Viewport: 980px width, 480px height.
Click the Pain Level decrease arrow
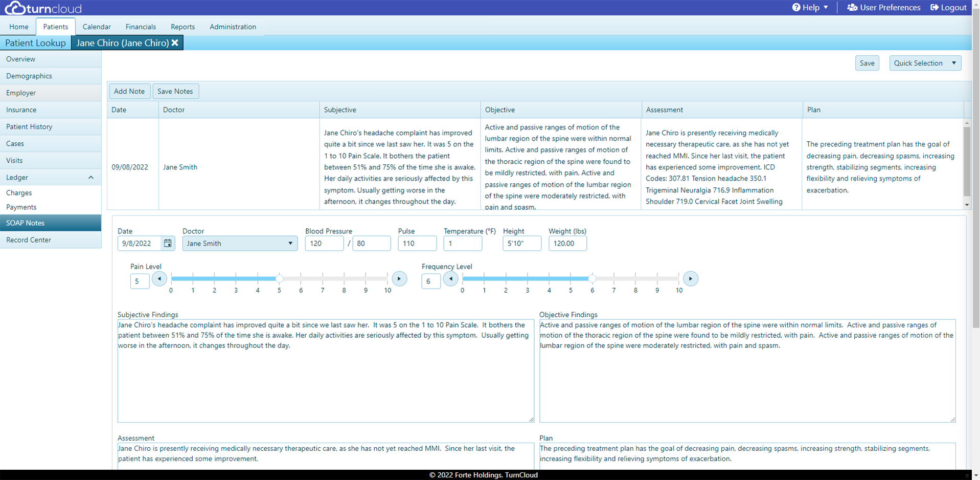click(x=159, y=279)
